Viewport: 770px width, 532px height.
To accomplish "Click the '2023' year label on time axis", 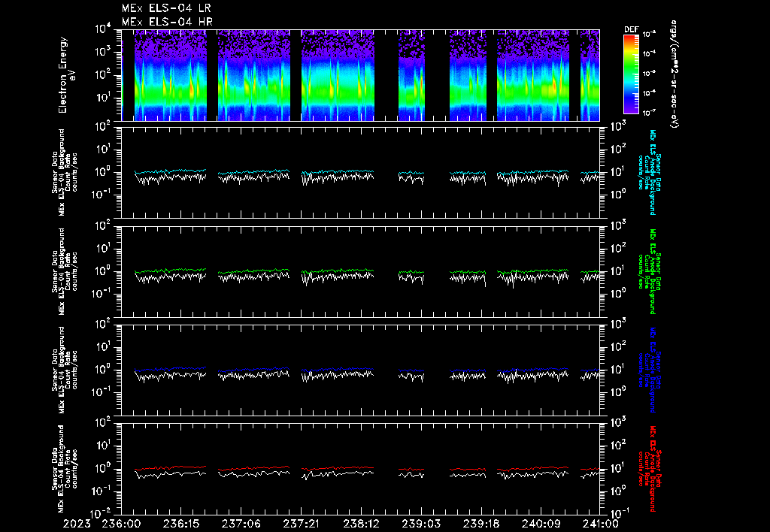I will 77,524.
